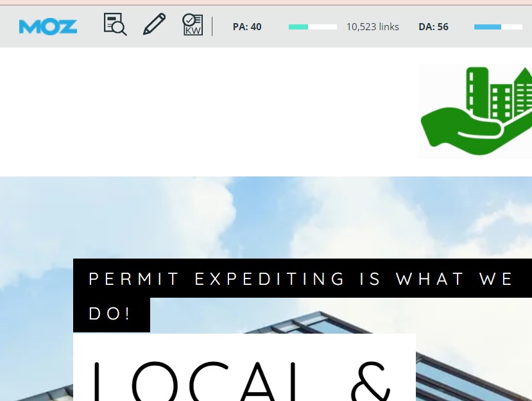The image size is (532, 401).
Task: Click the PA: 40 label
Action: [x=247, y=27]
